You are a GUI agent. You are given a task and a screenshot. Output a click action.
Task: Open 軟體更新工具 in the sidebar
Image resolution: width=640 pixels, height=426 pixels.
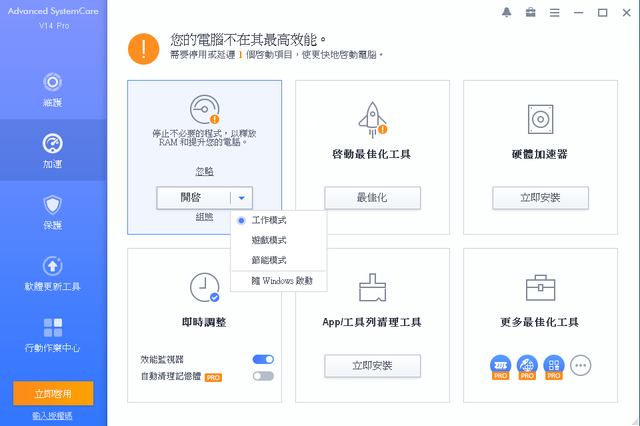click(x=53, y=273)
